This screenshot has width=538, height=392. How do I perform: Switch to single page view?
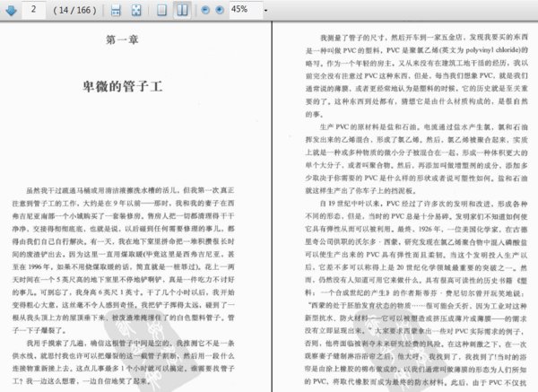(x=162, y=10)
